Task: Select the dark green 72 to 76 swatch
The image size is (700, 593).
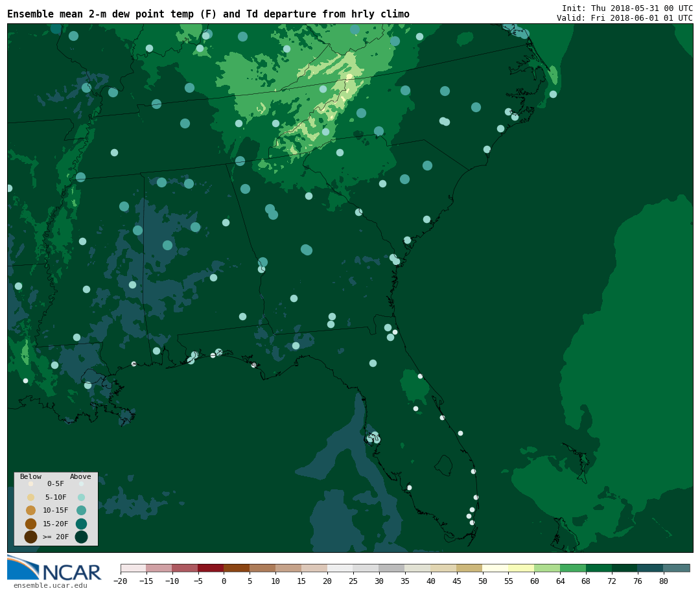Action: 625,568
